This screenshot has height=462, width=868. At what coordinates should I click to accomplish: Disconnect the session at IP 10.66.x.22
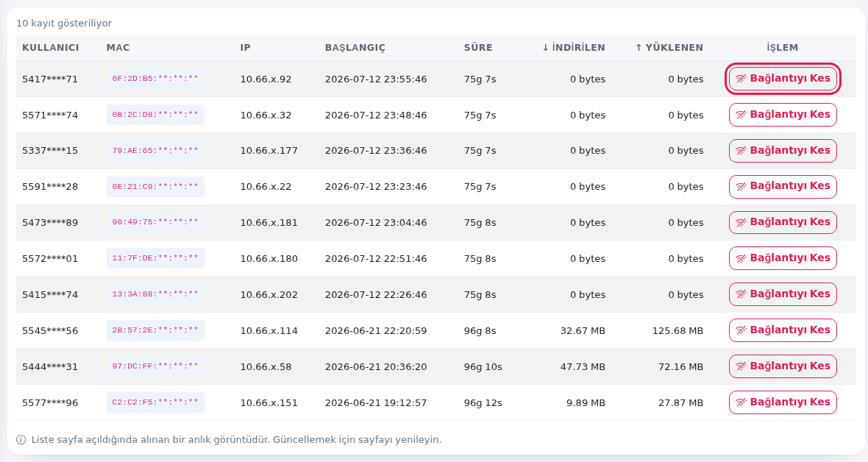click(x=783, y=186)
